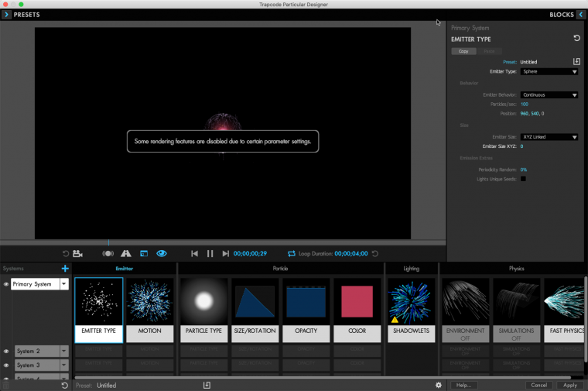
Task: Collapse the Blocks panel arrow
Action: tap(581, 15)
